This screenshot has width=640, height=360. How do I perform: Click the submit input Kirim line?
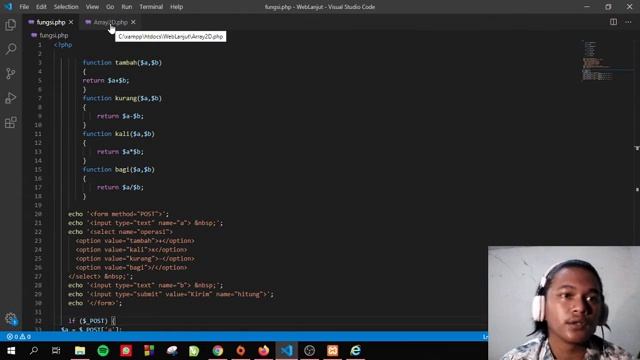point(171,294)
